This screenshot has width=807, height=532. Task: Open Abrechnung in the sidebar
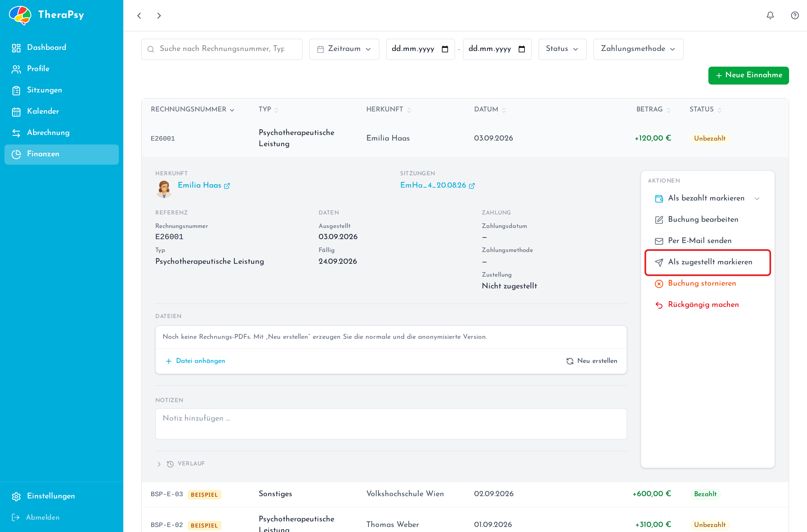pyautogui.click(x=61, y=133)
